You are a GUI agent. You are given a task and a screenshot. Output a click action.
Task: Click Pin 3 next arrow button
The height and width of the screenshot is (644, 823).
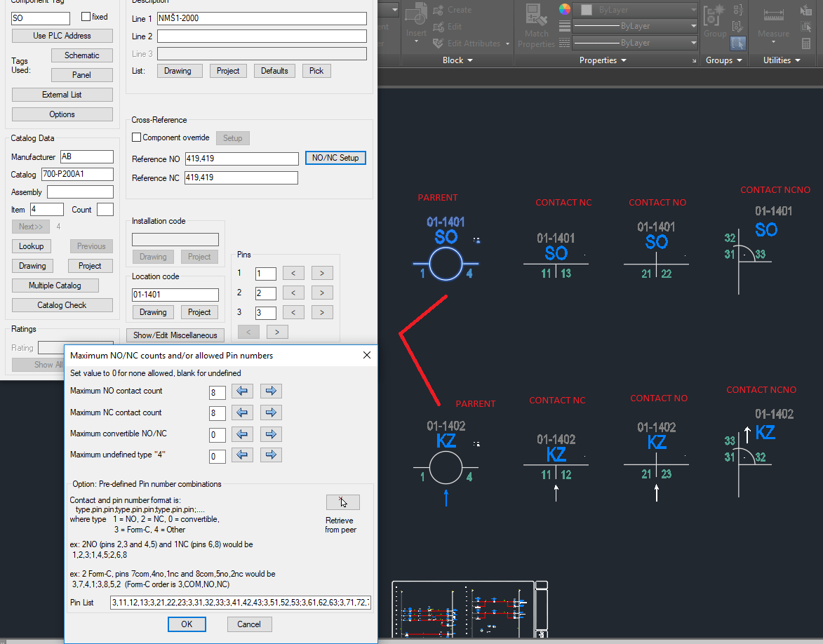tap(322, 312)
